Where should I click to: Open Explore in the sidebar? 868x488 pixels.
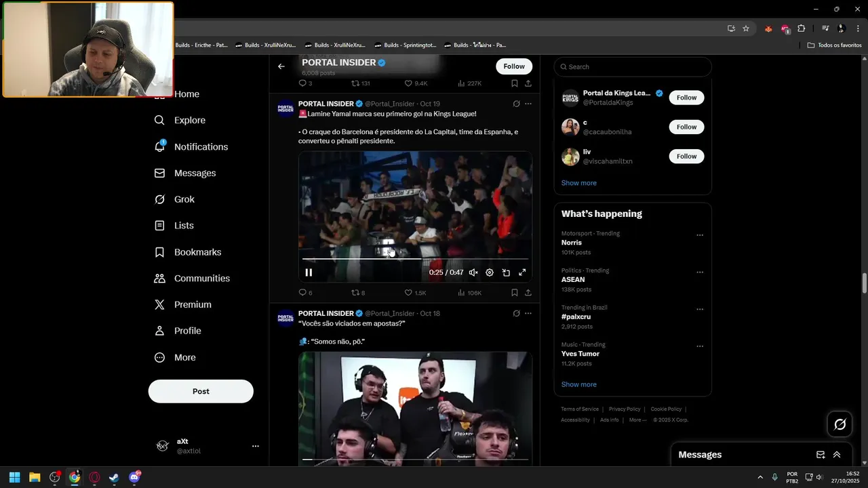pos(180,120)
